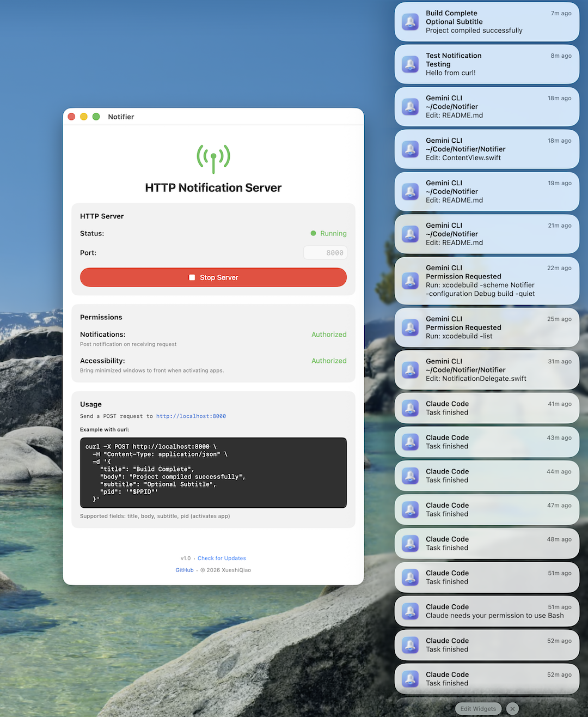Screen dimensions: 588x717
Task: Open the GitHub link in footer
Action: (x=185, y=570)
